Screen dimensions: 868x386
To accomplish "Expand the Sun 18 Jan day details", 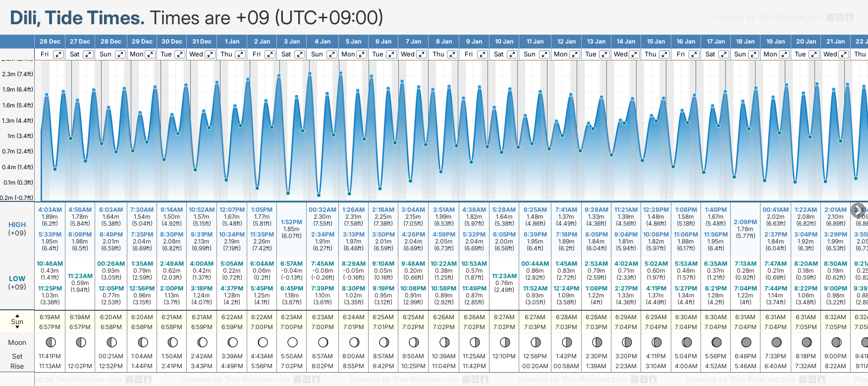I will tap(754, 54).
